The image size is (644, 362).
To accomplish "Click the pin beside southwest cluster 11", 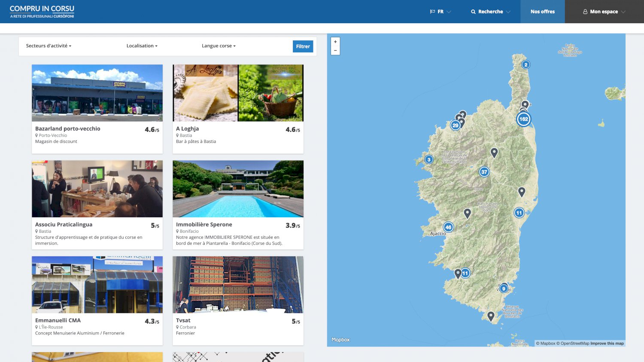I will pyautogui.click(x=458, y=273).
